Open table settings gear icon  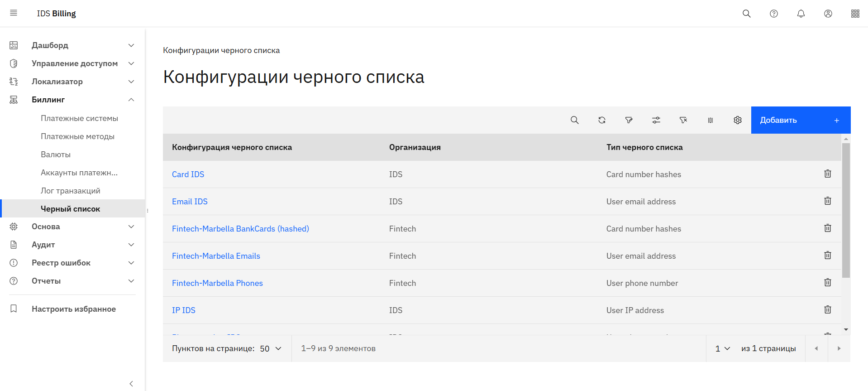point(737,120)
